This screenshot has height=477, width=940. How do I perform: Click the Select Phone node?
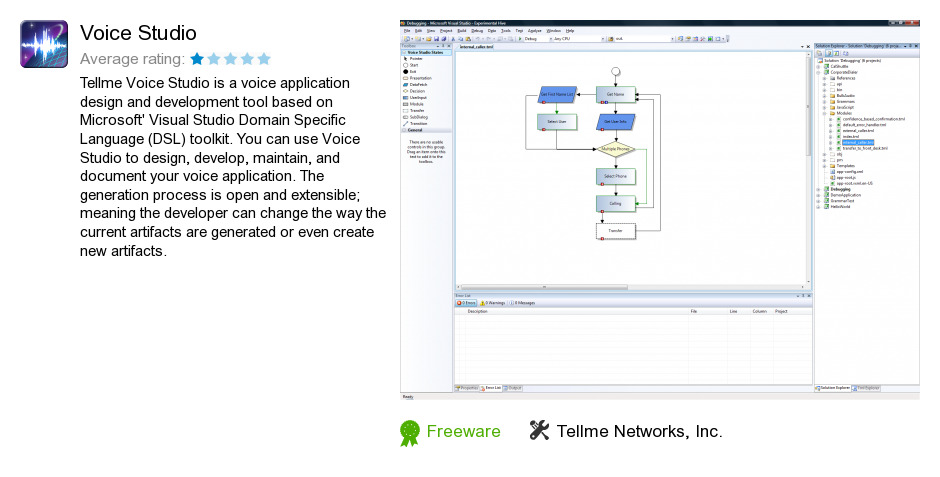click(616, 176)
